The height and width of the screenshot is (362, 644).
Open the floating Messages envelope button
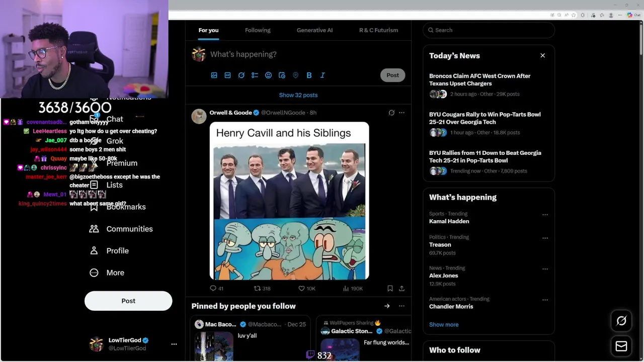point(621,346)
